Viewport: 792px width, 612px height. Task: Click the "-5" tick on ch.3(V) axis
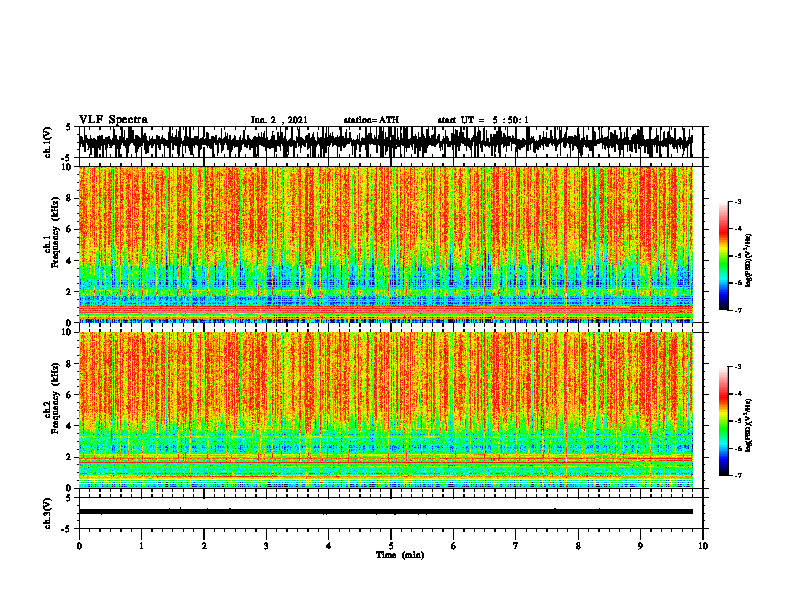click(x=68, y=529)
